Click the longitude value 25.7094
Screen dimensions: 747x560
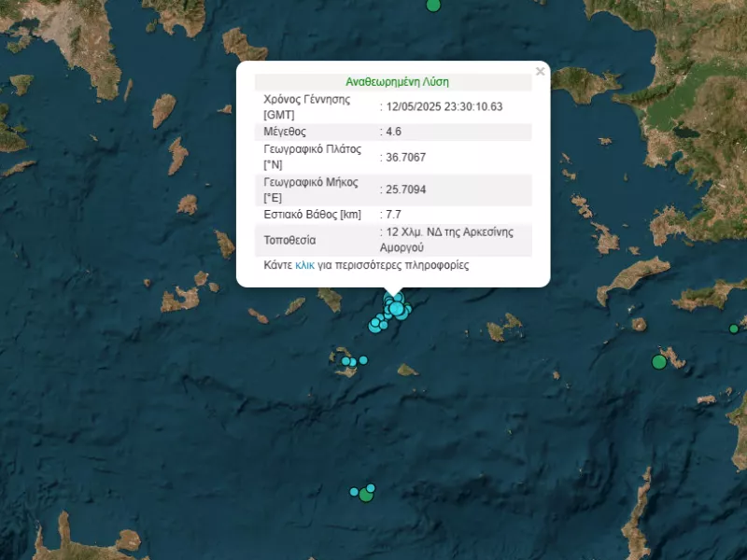coord(405,189)
